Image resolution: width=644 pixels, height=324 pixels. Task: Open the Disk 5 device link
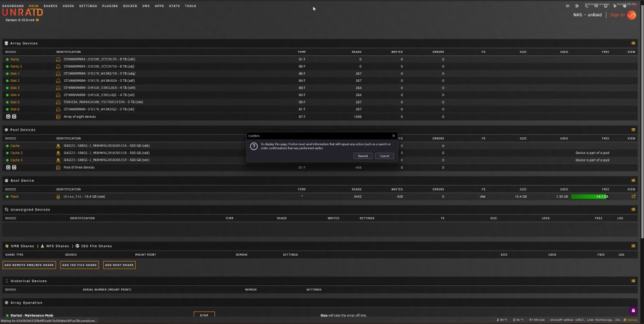point(15,102)
